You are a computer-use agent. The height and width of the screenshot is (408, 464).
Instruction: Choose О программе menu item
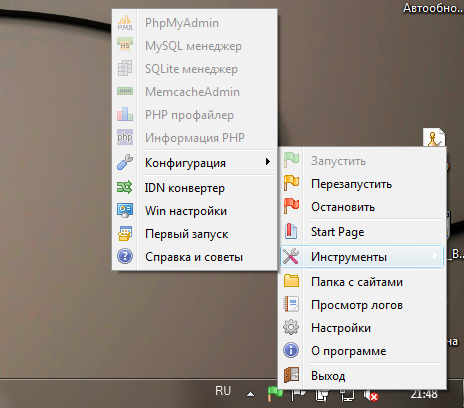pyautogui.click(x=362, y=351)
